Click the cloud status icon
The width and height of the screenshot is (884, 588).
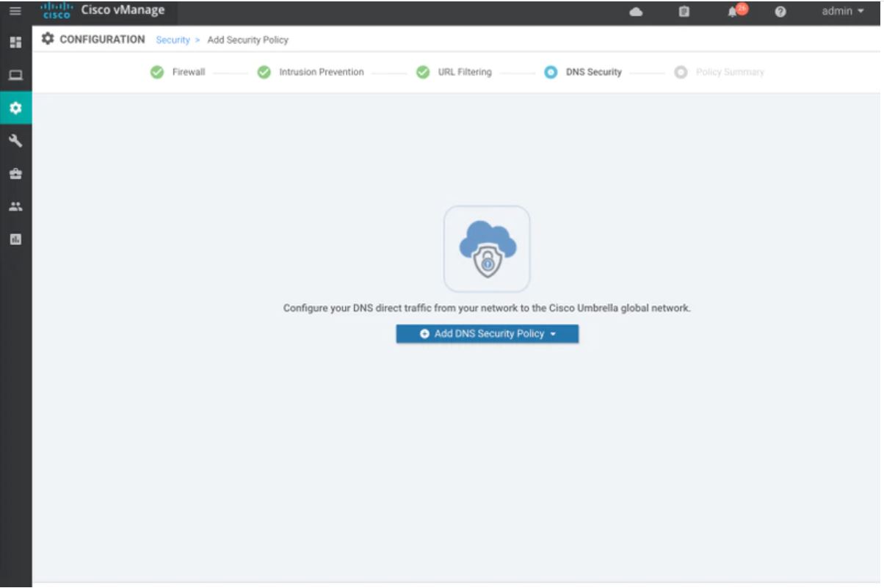pyautogui.click(x=637, y=12)
